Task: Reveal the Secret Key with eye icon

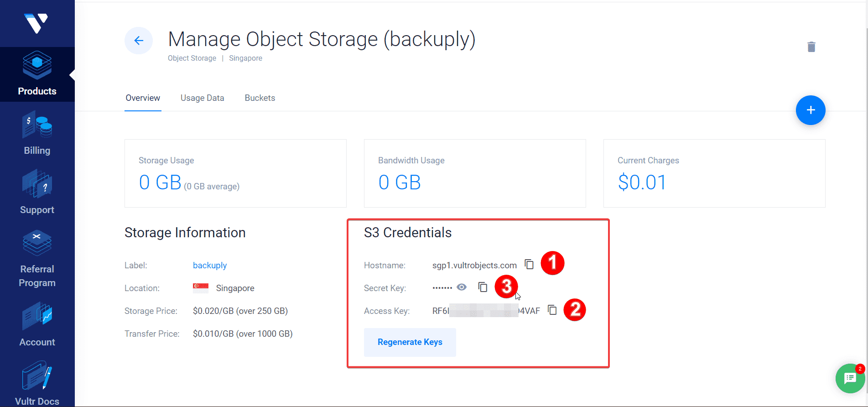Action: (462, 287)
